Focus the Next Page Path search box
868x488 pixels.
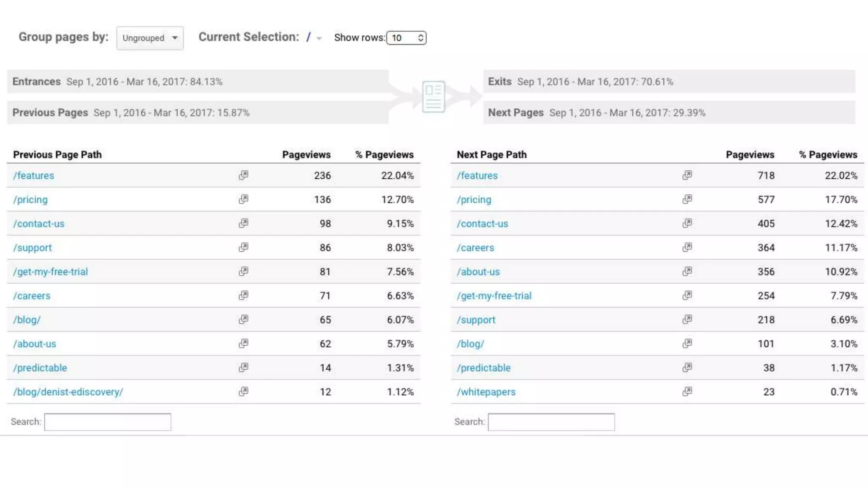[551, 422]
